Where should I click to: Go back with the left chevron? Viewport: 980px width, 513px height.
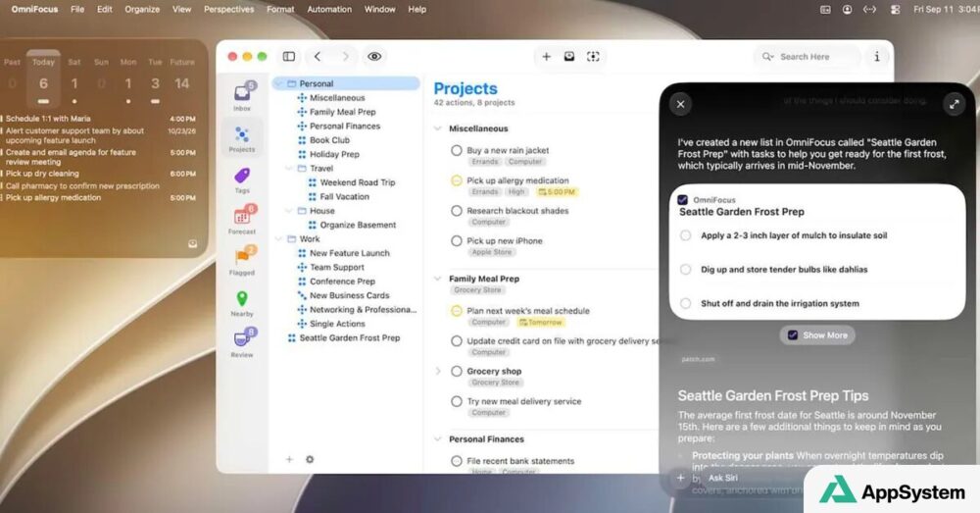318,56
